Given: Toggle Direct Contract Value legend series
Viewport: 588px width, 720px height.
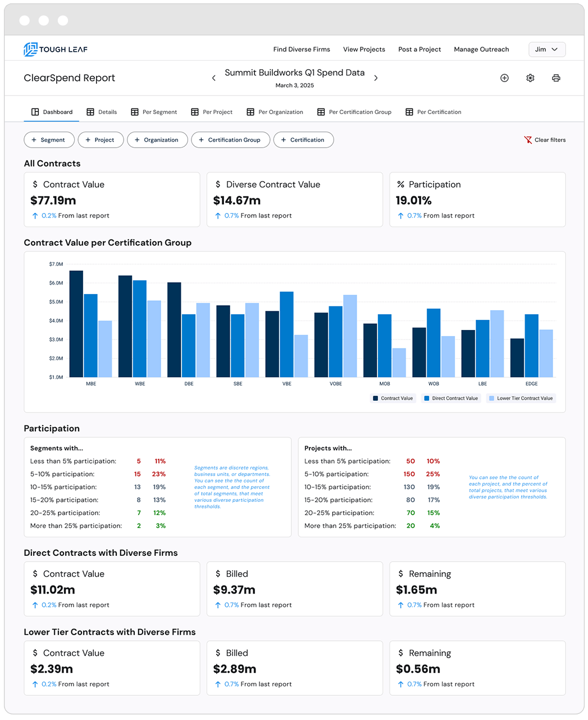Looking at the screenshot, I should (450, 398).
